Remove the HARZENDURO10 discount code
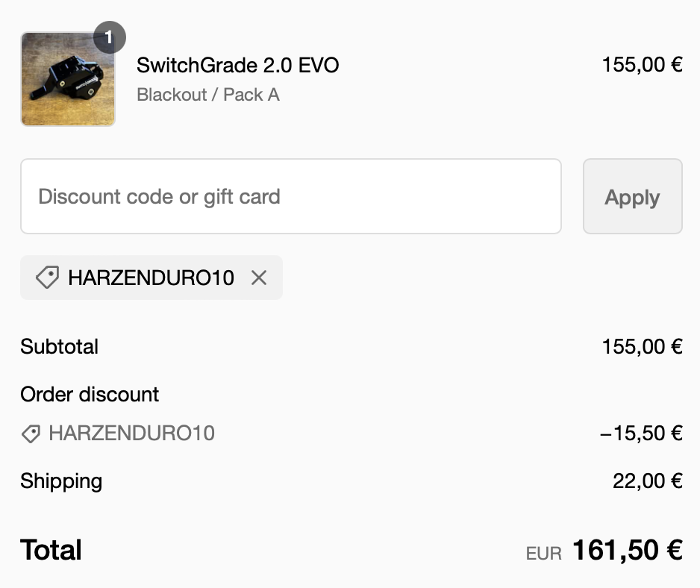This screenshot has height=588, width=700. pos(259,278)
